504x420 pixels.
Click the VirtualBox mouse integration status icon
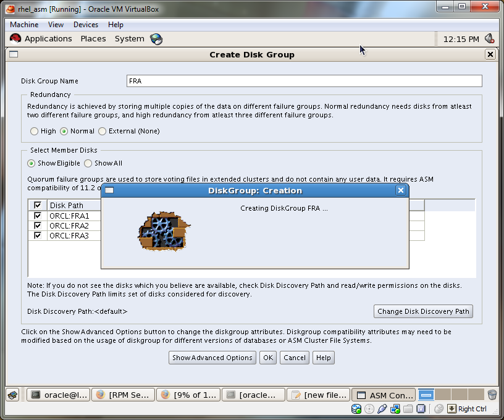coord(439,409)
